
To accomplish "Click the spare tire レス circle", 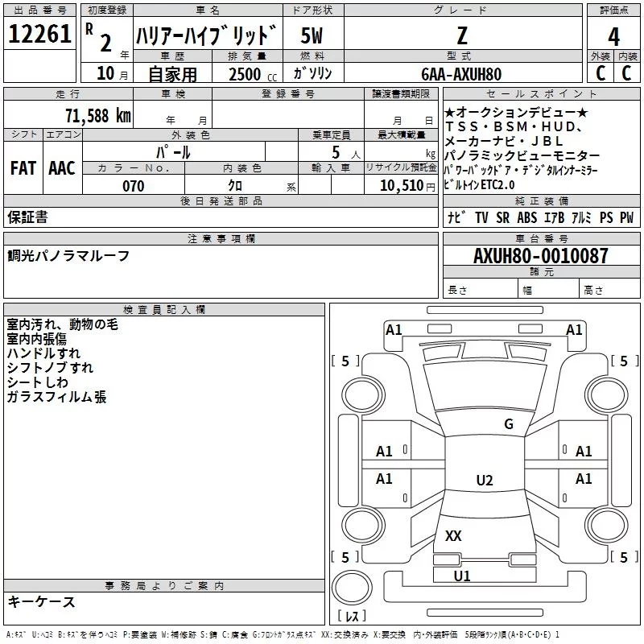I will [x=352, y=588].
